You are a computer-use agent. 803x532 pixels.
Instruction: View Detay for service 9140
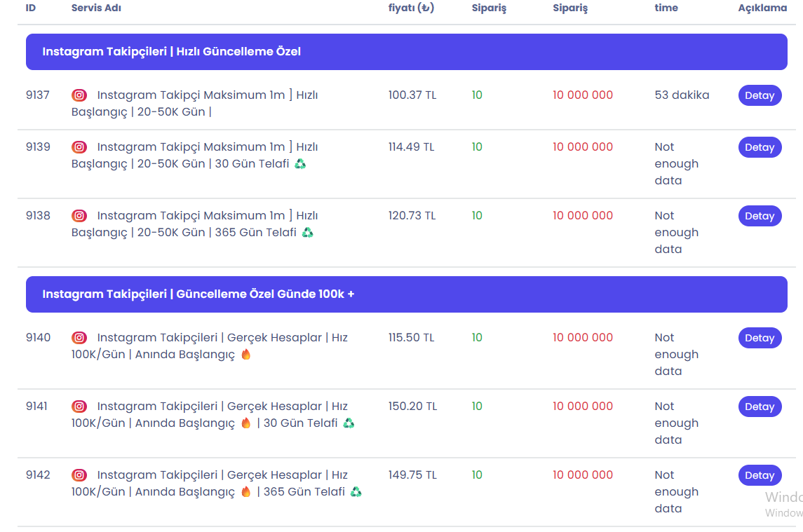click(760, 337)
